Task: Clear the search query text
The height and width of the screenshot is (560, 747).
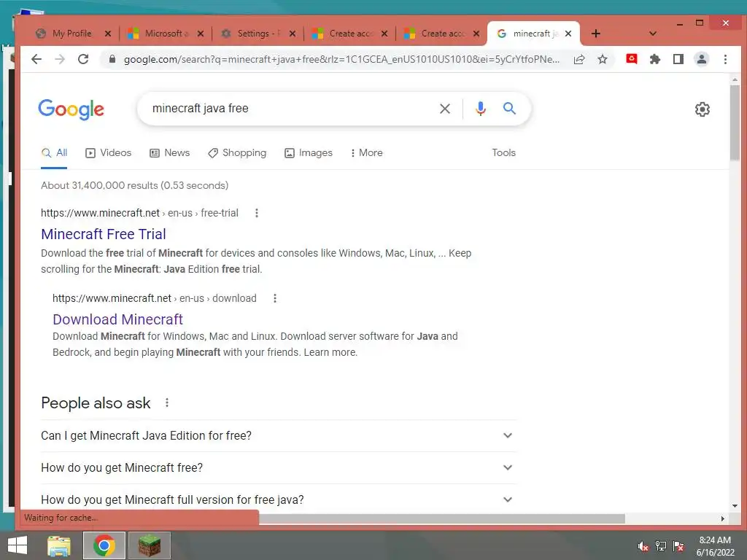Action: (x=445, y=109)
